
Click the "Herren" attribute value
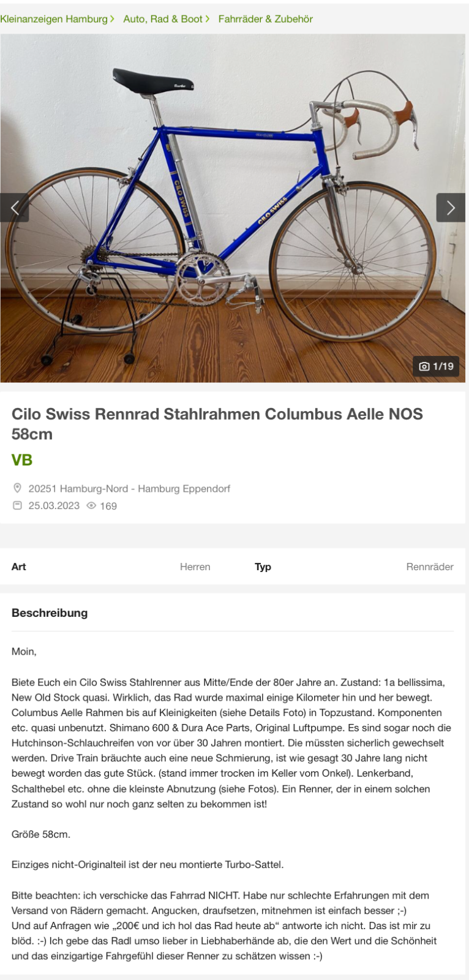click(195, 567)
